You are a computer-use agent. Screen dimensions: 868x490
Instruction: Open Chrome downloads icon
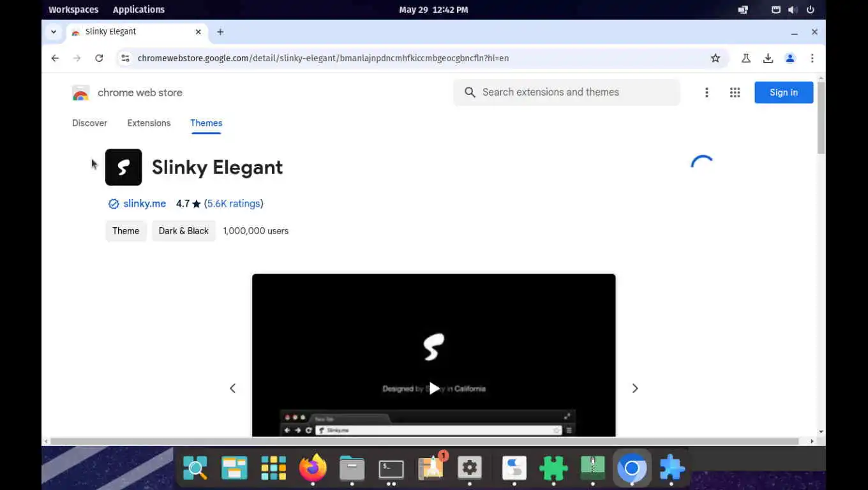coord(768,58)
